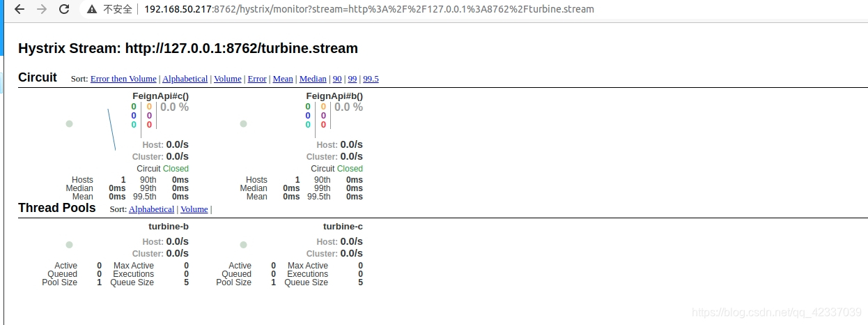Click the green success count of FeignApi#c()
The width and height of the screenshot is (868, 325).
point(134,107)
